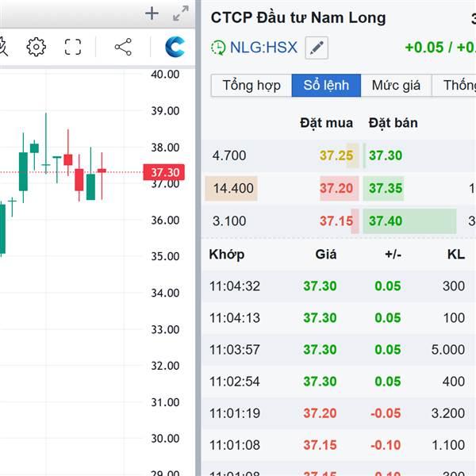Open the Tổng hợp tab

coord(251,86)
